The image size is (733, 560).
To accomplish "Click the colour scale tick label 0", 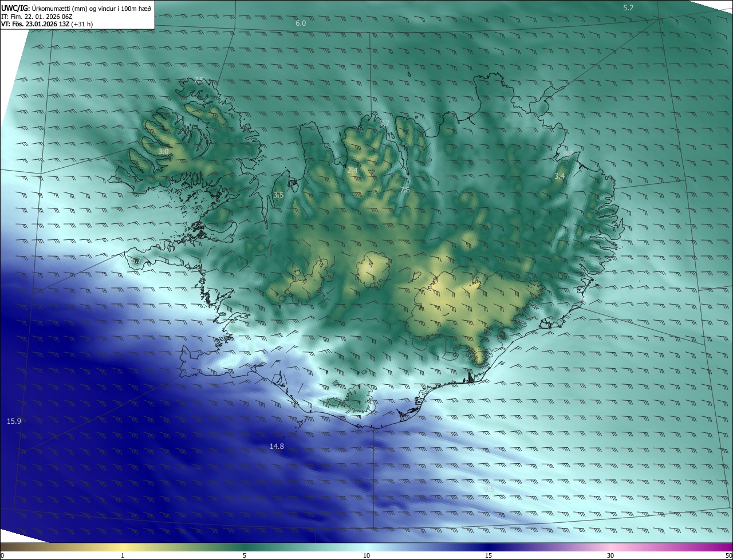I will pyautogui.click(x=2, y=555).
